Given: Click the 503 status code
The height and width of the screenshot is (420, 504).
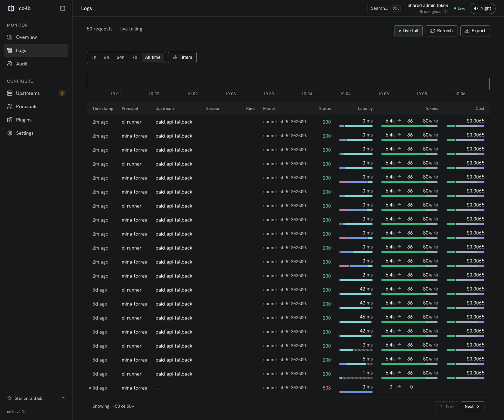Looking at the screenshot, I should 327,388.
